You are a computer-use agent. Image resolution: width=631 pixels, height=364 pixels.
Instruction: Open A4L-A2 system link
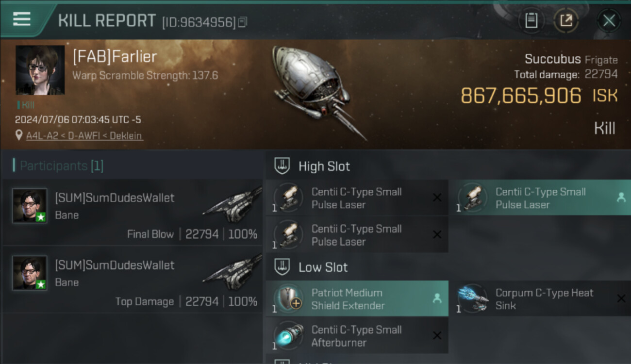coord(42,136)
